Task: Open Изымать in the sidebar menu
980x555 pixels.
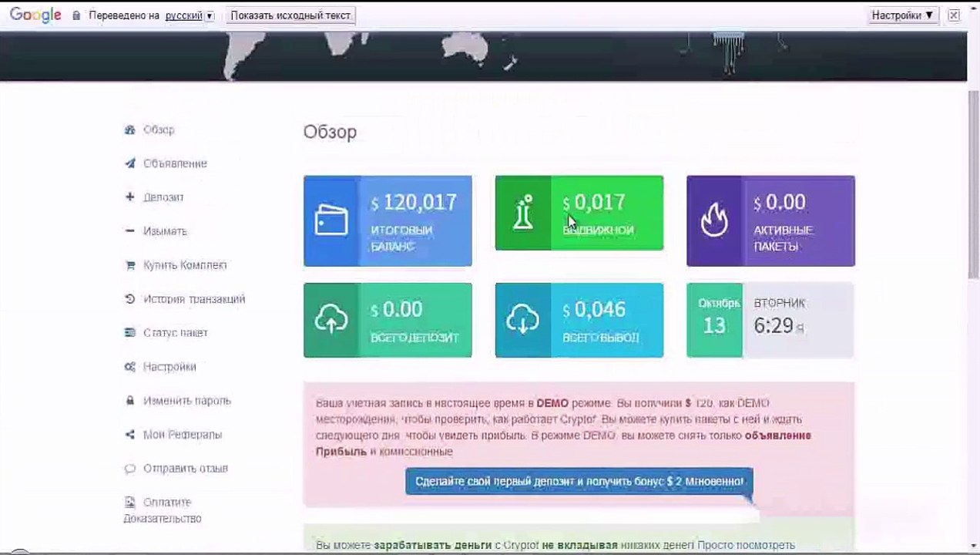Action: 165,231
